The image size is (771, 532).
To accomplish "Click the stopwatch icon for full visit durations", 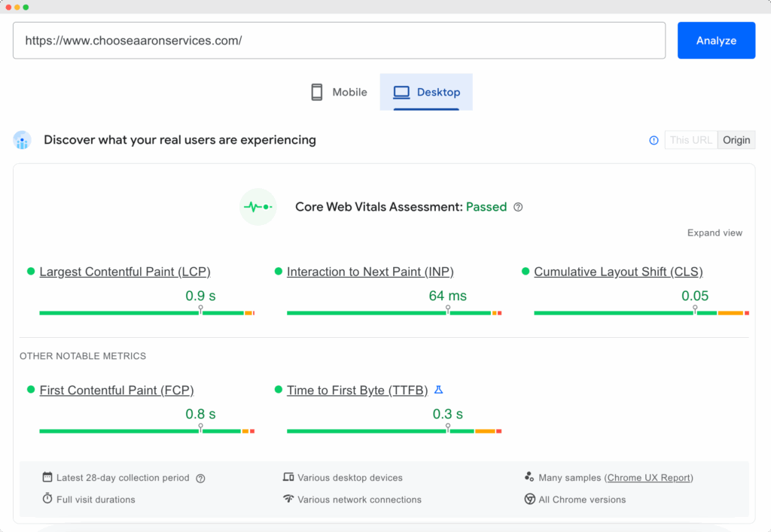I will [47, 500].
